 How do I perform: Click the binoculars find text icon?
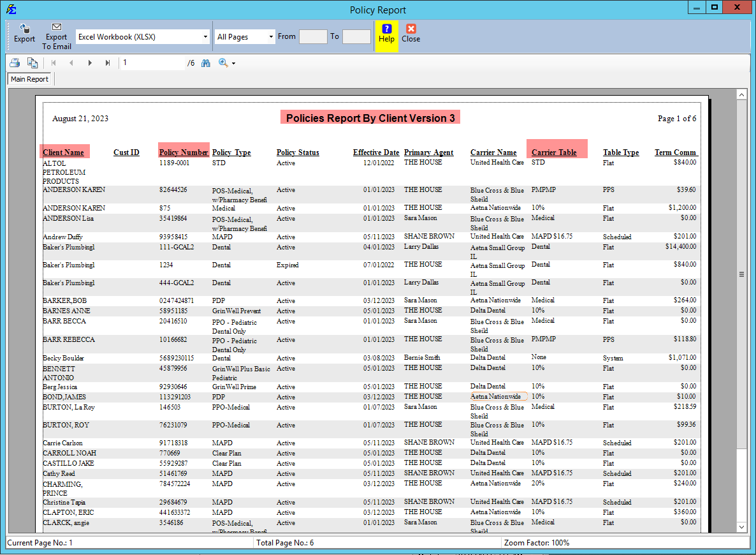pos(206,63)
